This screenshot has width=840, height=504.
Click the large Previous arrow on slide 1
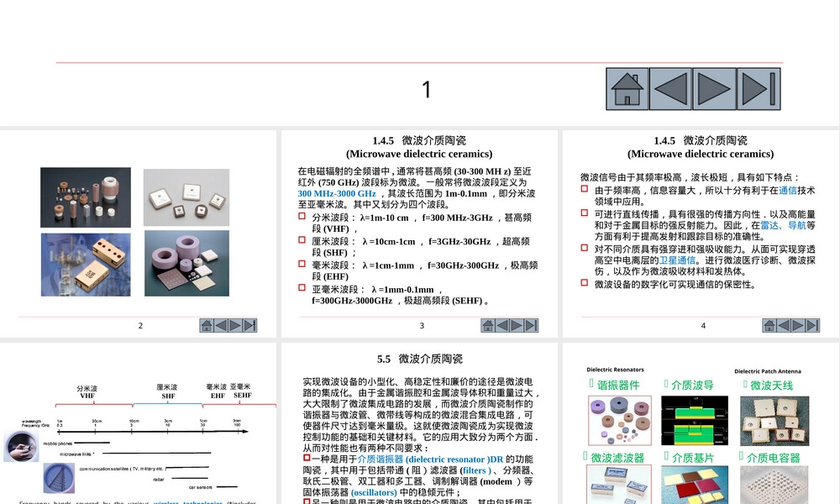[670, 89]
